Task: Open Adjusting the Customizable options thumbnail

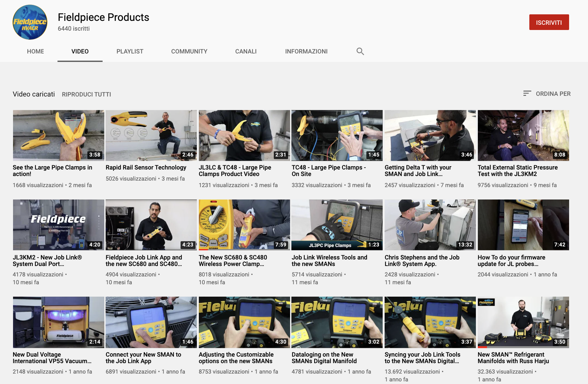Action: [244, 322]
